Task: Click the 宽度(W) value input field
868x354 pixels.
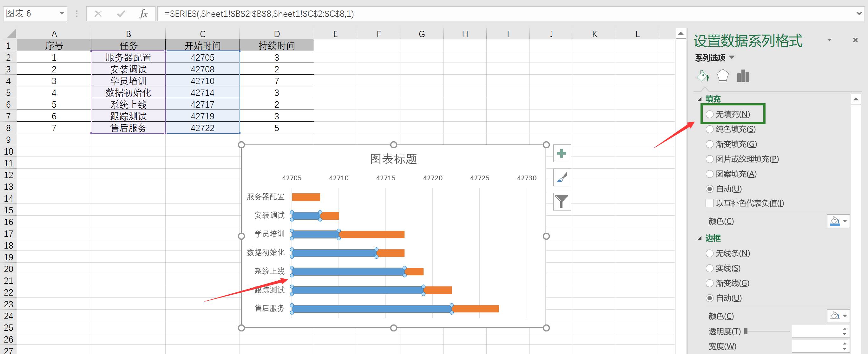Action: [x=816, y=346]
